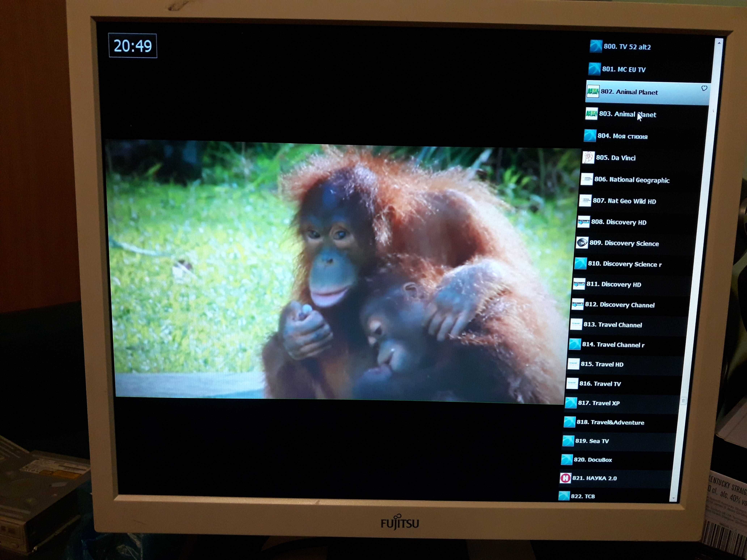This screenshot has width=747, height=560.
Task: Click the 816. Travel TV logo icon
Action: (572, 383)
